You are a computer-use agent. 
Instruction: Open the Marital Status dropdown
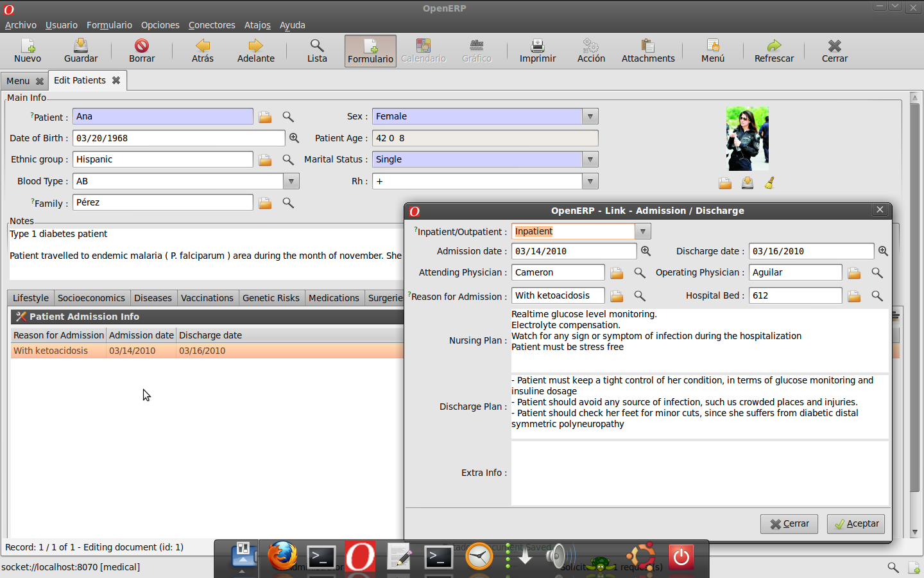click(590, 160)
